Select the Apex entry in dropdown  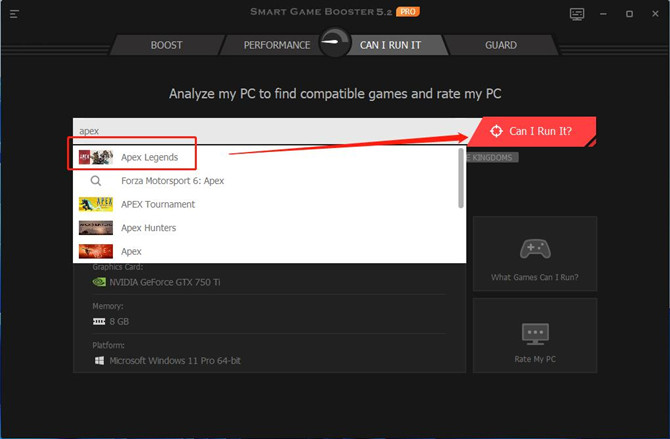tap(269, 251)
